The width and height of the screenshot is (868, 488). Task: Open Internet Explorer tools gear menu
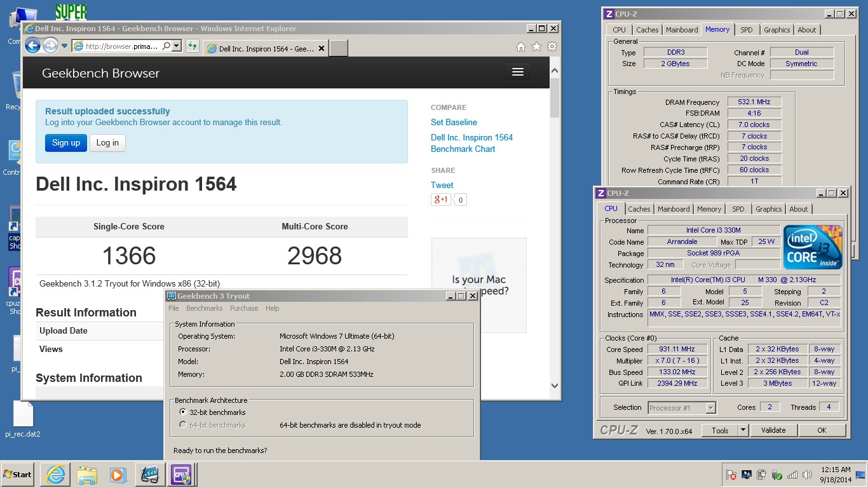click(x=552, y=46)
